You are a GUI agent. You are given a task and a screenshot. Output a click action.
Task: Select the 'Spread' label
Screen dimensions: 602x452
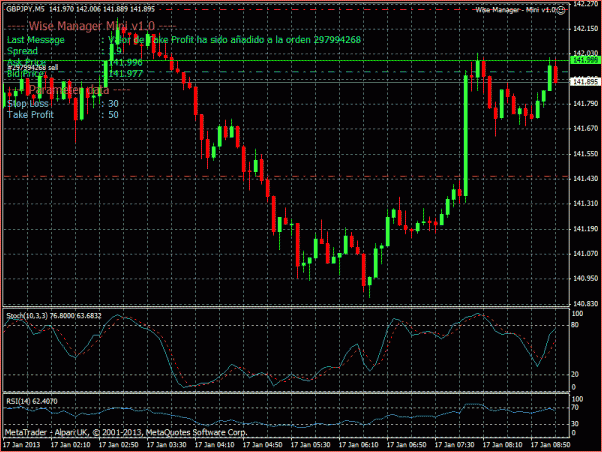tap(22, 51)
